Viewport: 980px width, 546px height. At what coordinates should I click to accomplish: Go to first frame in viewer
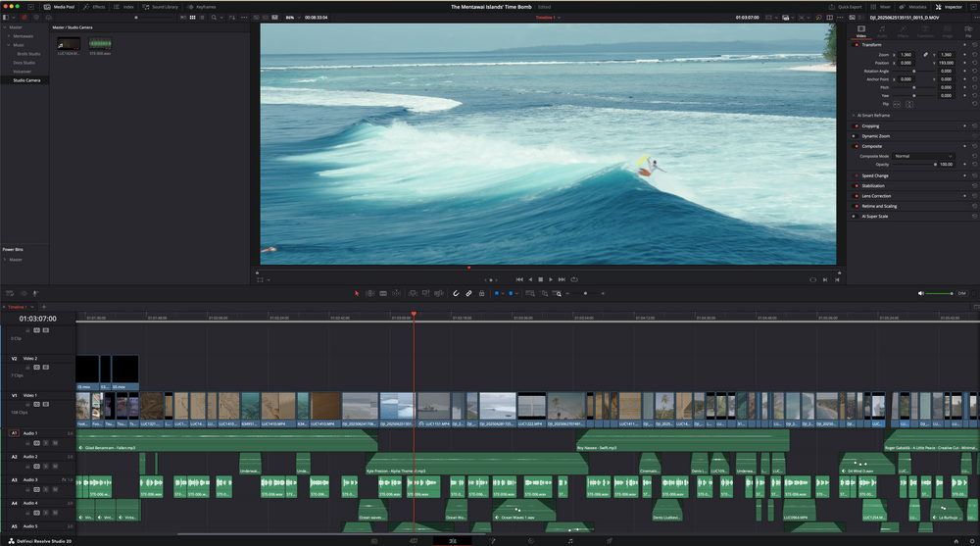519,279
